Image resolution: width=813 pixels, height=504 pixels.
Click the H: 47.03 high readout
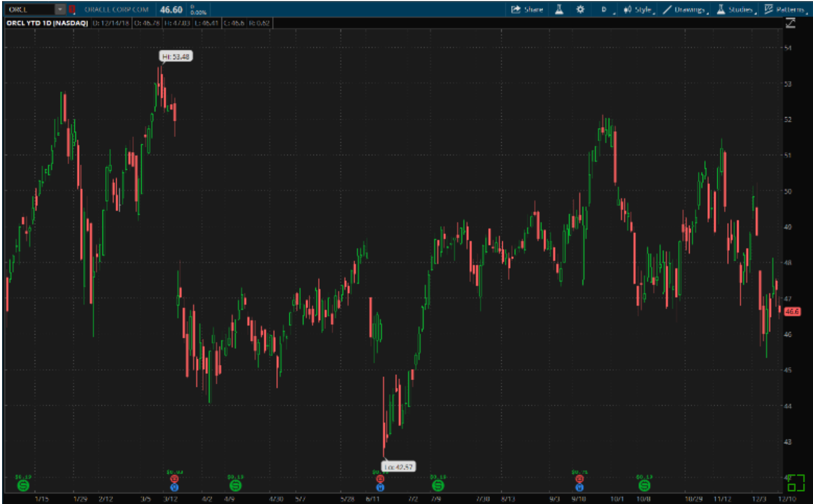[177, 23]
